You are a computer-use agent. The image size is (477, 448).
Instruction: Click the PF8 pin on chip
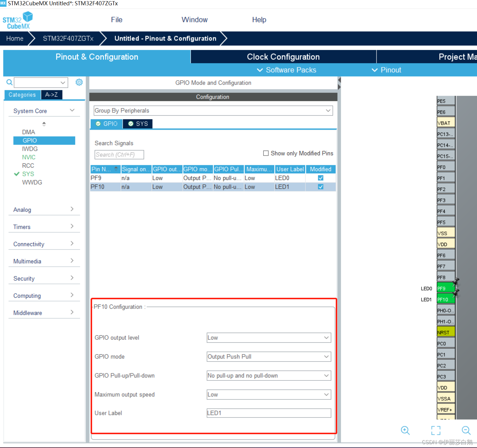click(446, 277)
